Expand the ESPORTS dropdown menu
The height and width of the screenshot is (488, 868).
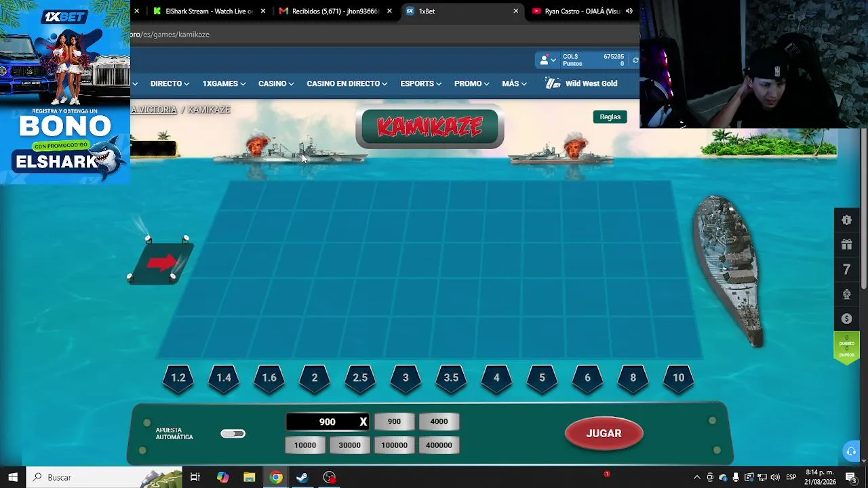click(421, 83)
